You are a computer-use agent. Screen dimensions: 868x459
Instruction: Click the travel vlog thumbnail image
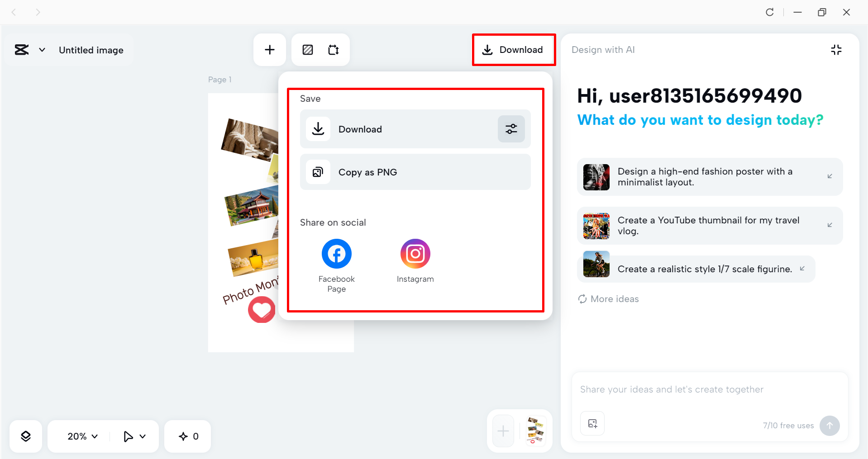point(596,226)
